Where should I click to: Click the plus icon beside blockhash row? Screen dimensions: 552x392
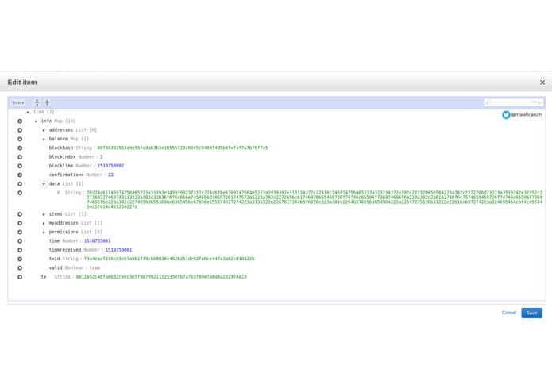(20, 148)
